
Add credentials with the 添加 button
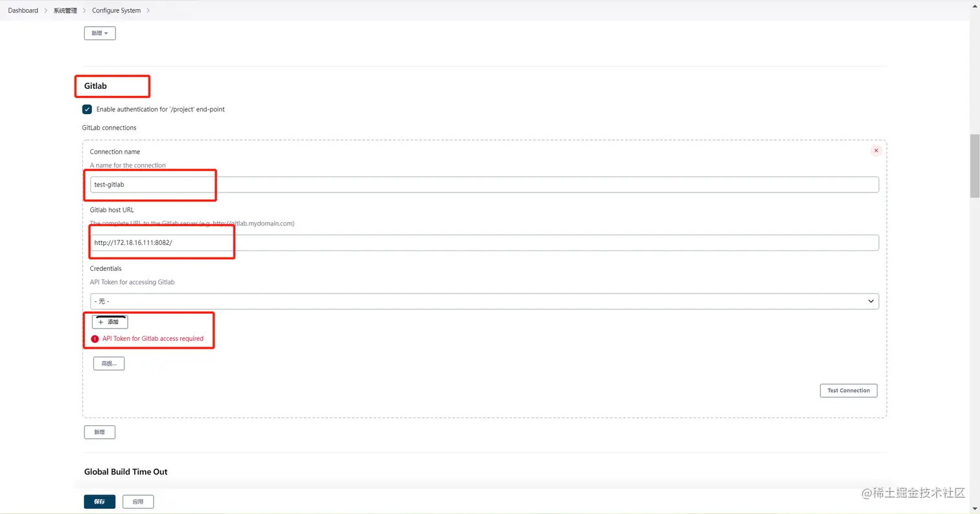tap(109, 322)
